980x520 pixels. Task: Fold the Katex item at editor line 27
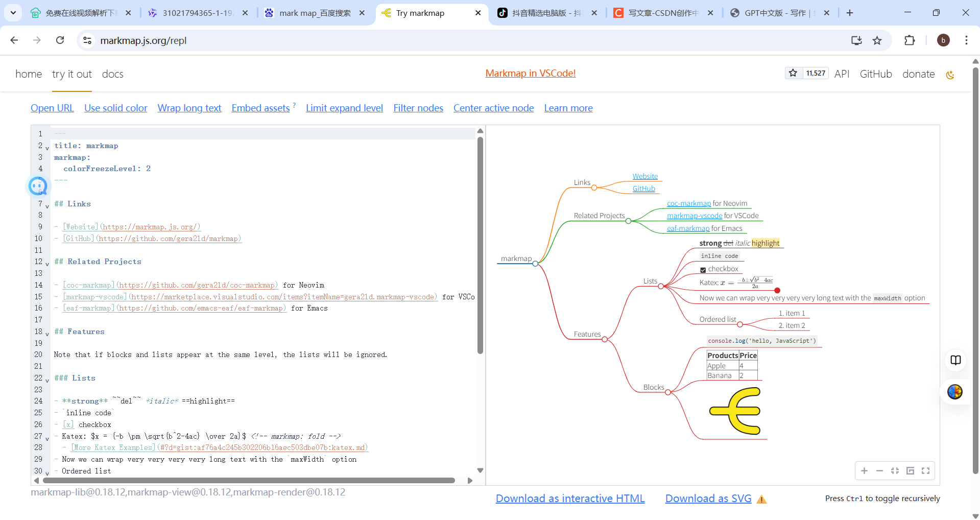[47, 439]
